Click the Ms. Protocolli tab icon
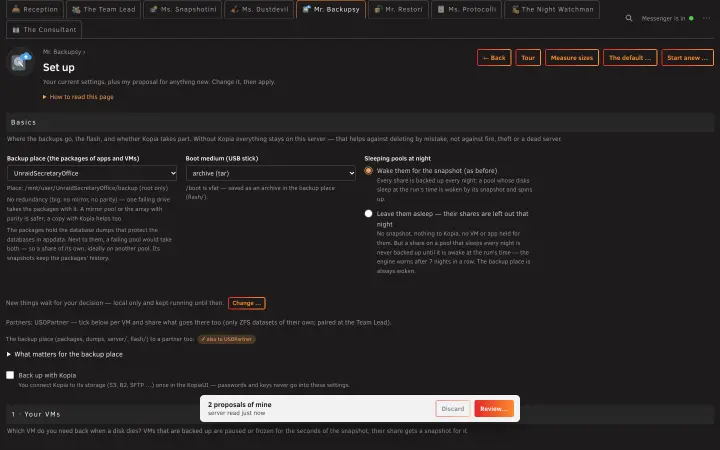720x450 pixels. click(441, 9)
